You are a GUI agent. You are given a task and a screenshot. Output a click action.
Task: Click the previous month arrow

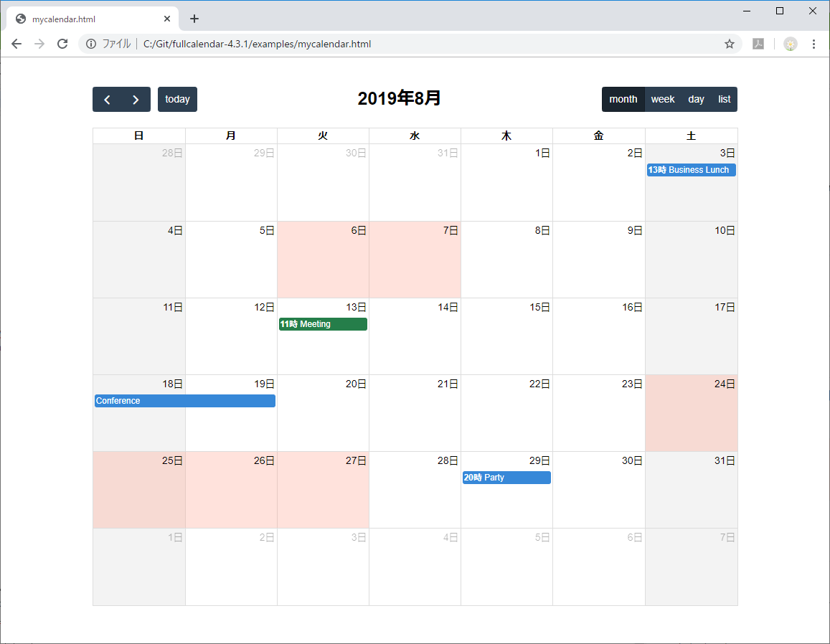[108, 99]
